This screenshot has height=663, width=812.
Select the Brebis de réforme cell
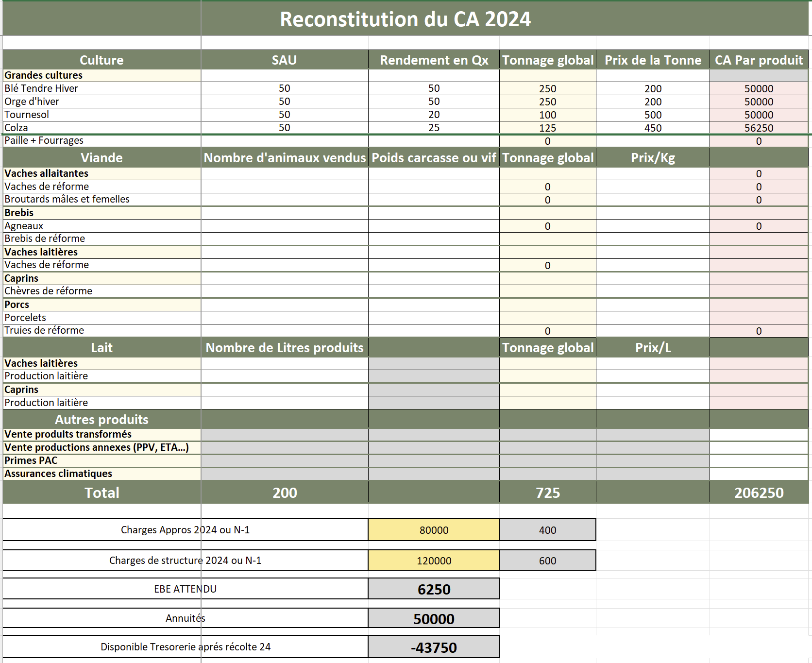pyautogui.click(x=101, y=239)
